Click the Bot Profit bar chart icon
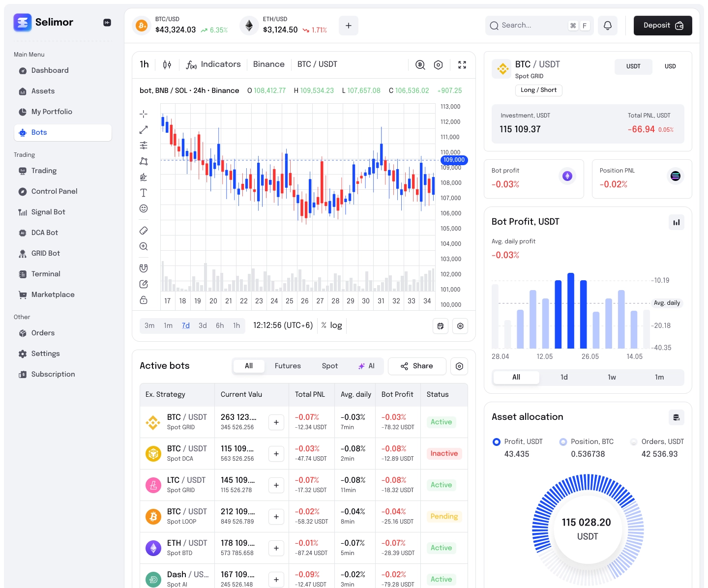 coord(677,222)
